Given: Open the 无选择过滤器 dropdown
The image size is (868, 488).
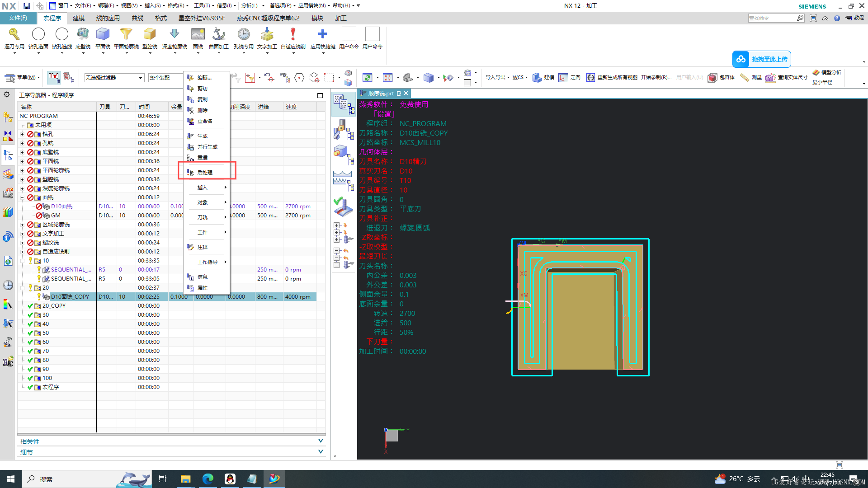Looking at the screenshot, I should tap(114, 78).
